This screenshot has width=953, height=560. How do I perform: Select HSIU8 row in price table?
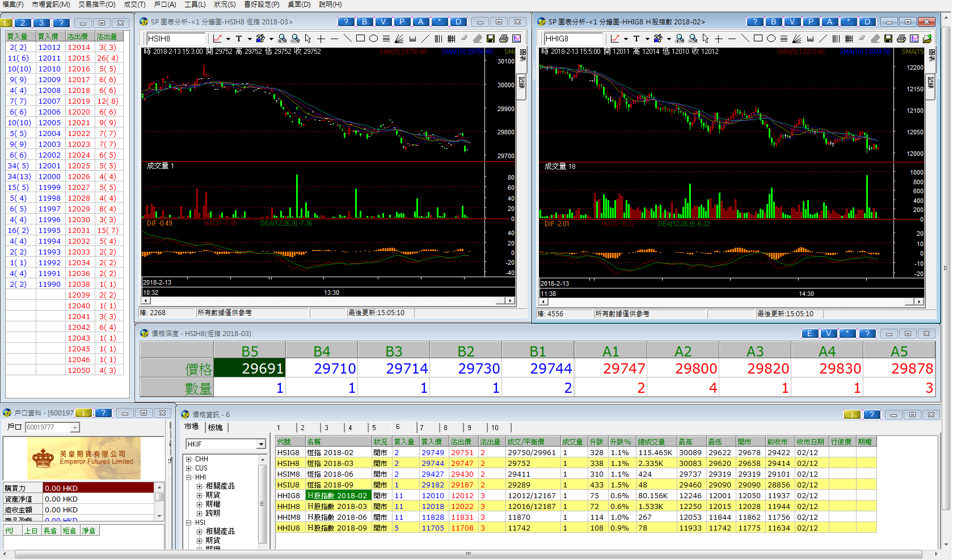[576, 485]
